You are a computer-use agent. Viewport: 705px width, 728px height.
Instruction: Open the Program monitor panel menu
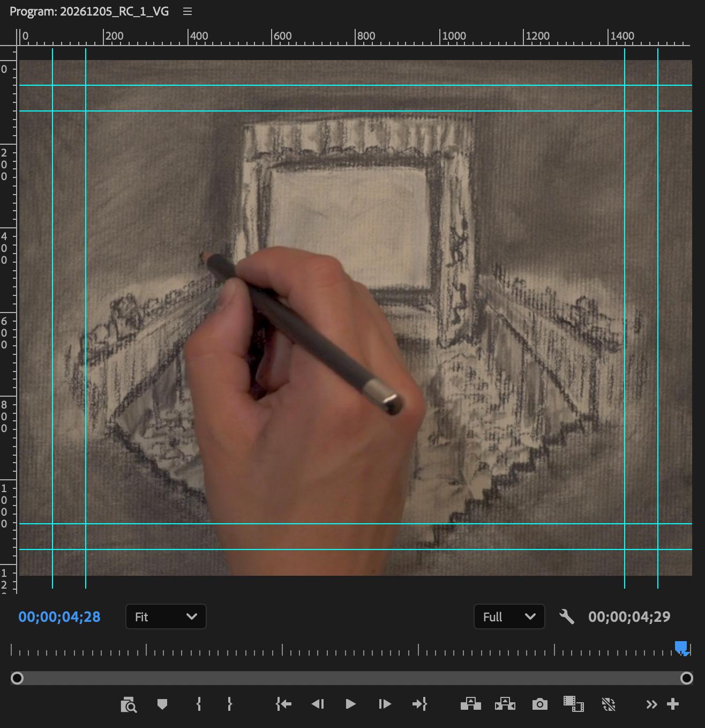tap(187, 11)
